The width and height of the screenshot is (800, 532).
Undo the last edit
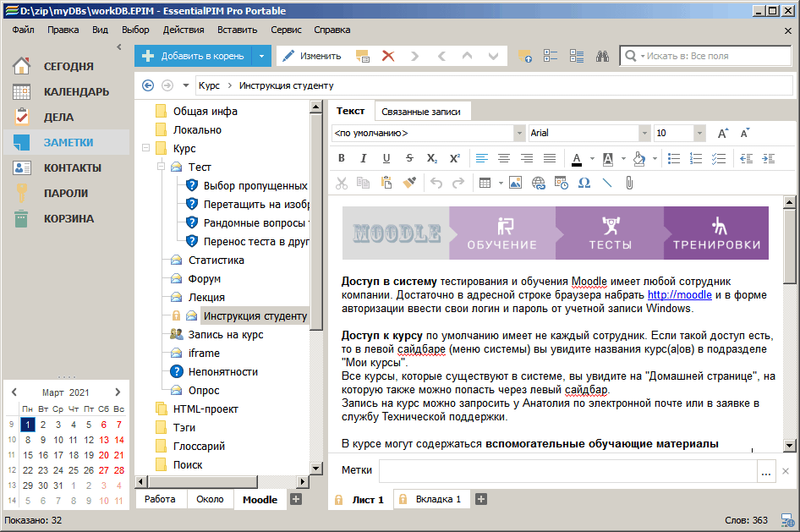(436, 183)
